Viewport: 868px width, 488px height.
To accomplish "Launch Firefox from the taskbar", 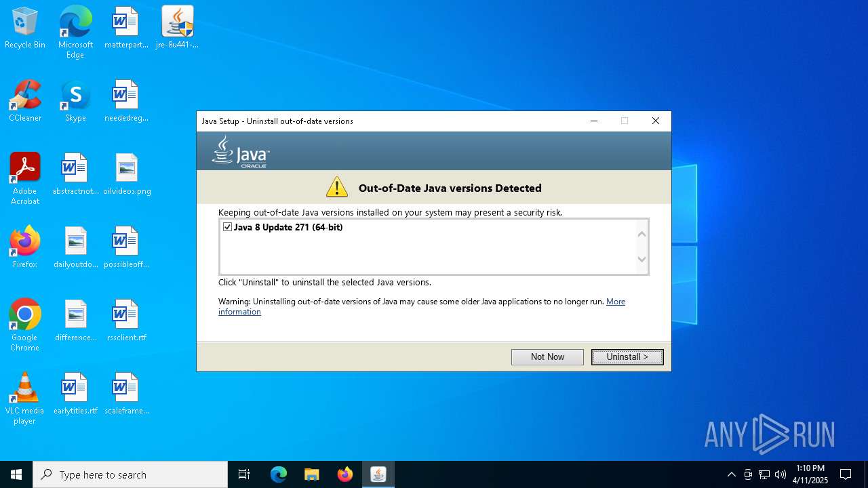I will pos(345,474).
